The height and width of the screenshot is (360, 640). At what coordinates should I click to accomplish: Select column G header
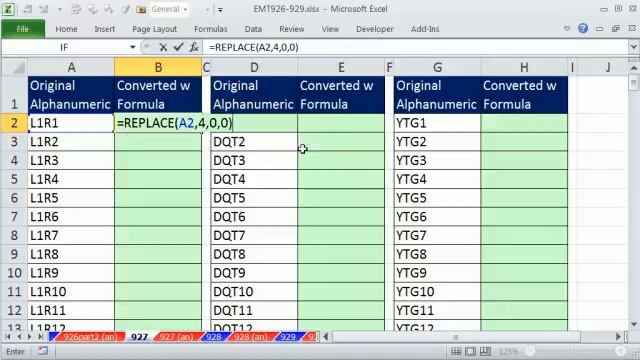coord(437,67)
